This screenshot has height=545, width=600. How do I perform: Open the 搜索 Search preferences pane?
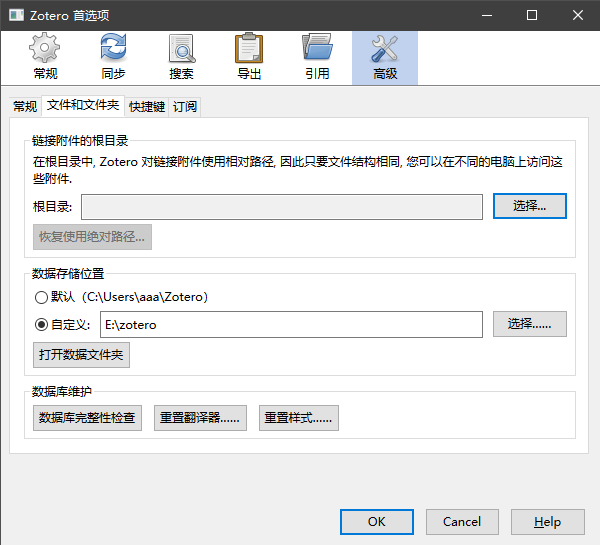pos(181,57)
